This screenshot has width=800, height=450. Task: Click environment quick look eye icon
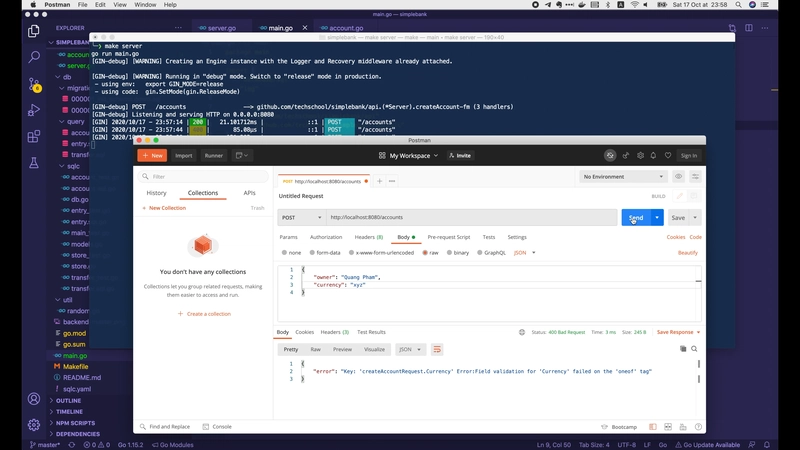click(x=678, y=177)
